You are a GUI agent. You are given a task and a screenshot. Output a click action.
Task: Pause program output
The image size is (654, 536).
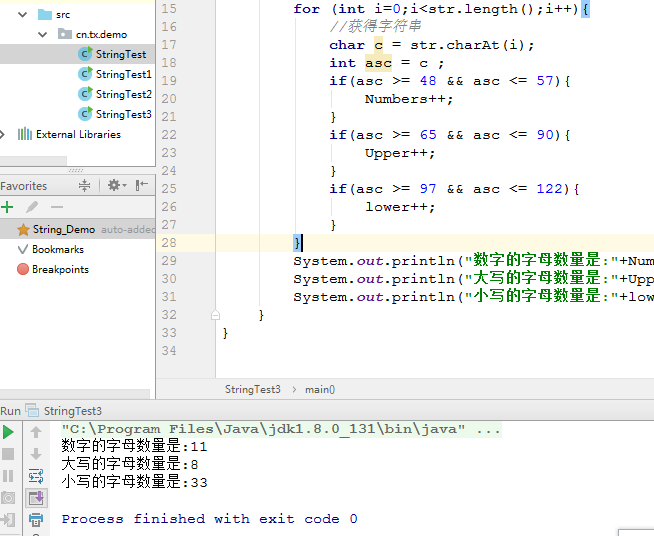[x=8, y=476]
